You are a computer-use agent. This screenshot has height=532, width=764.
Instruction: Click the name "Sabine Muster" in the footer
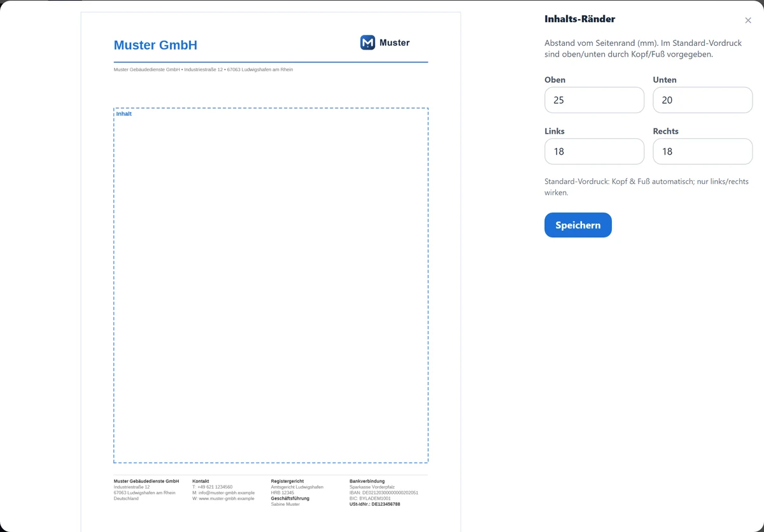click(285, 504)
